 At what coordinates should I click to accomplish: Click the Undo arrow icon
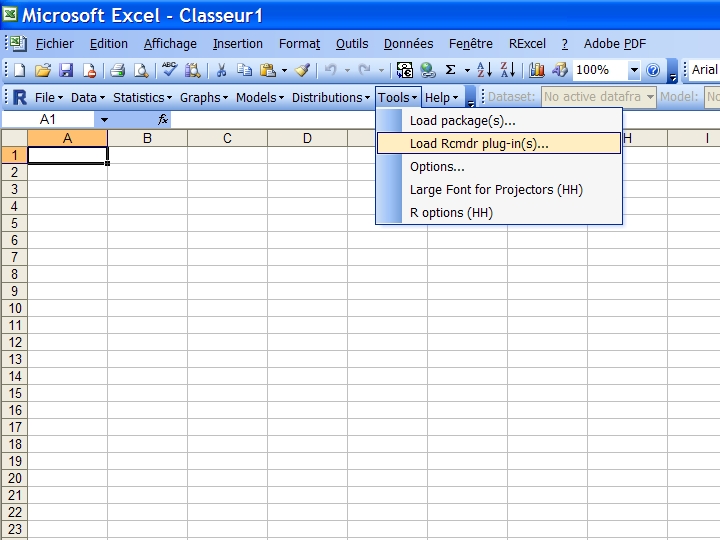[x=330, y=70]
